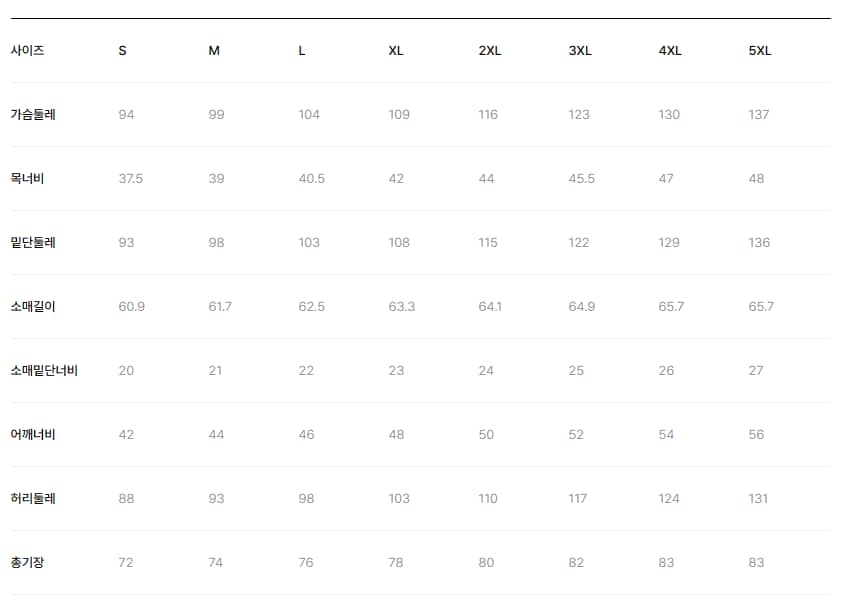The image size is (843, 604).
Task: Select the 가슴둘레 row label
Action: pyautogui.click(x=33, y=115)
